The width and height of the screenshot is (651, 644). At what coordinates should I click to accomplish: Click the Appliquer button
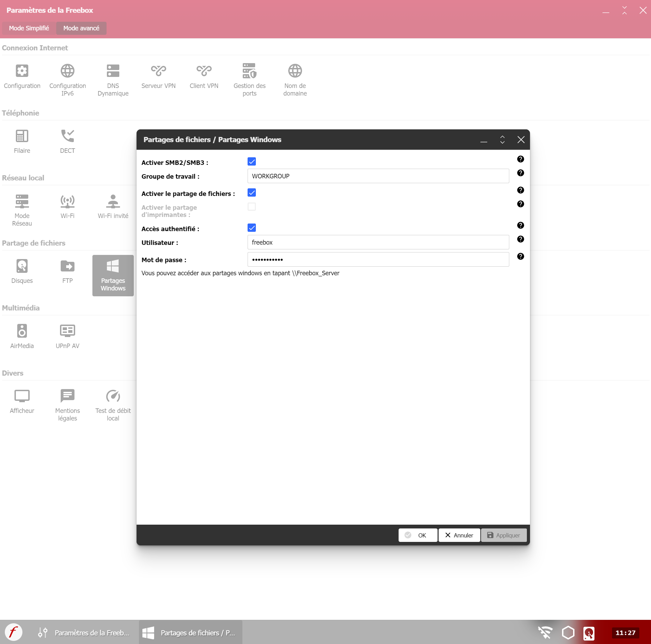tap(504, 535)
